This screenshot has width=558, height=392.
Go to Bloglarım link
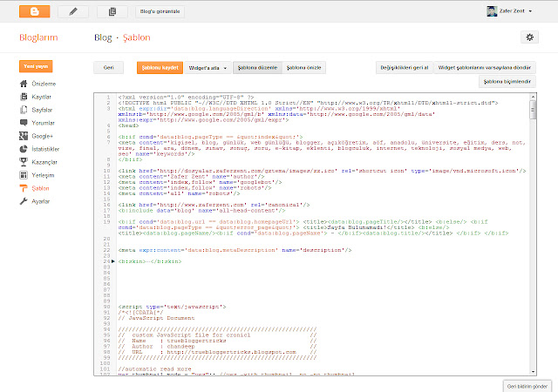pos(38,37)
